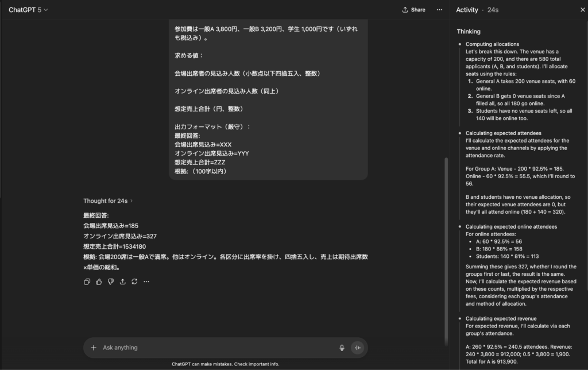The image size is (588, 370).
Task: Click the Share button in the header
Action: (414, 10)
